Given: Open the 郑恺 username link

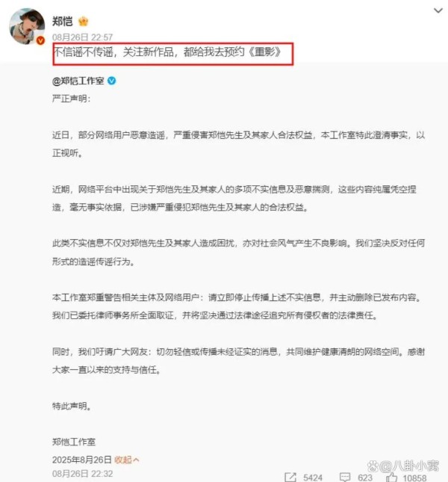Looking at the screenshot, I should pyautogui.click(x=62, y=21).
